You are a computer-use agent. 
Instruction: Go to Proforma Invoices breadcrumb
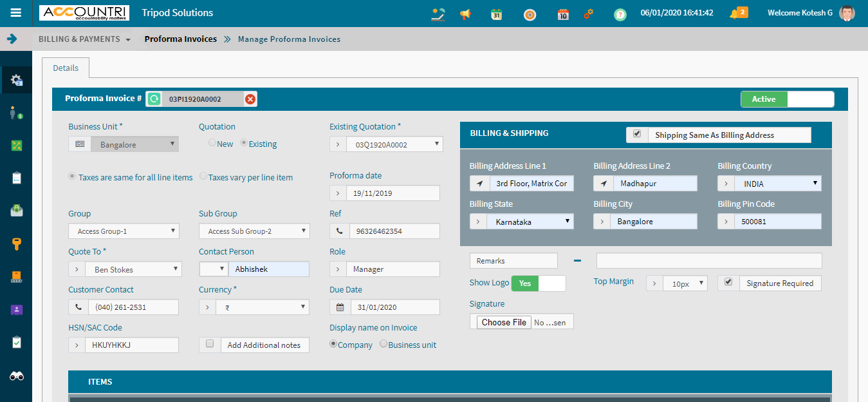tap(181, 39)
